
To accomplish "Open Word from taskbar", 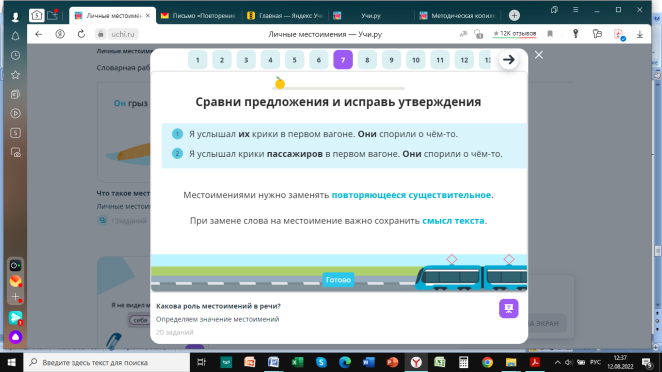I will [369, 362].
